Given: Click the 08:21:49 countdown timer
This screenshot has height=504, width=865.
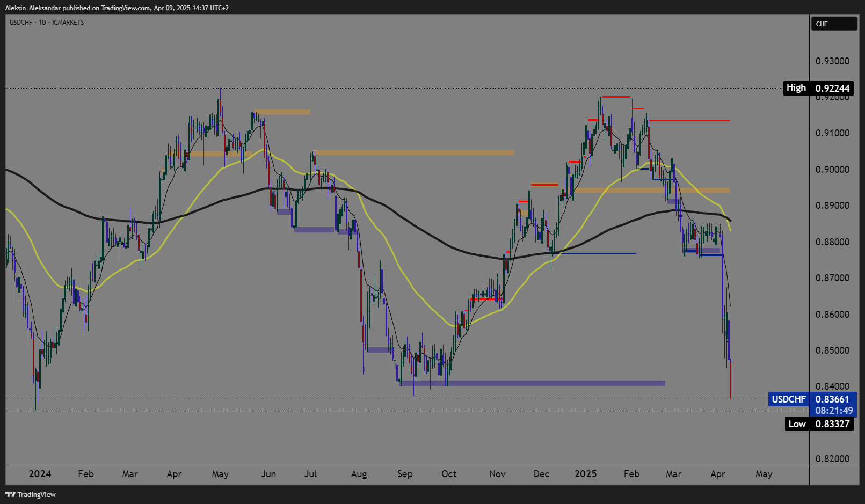Looking at the screenshot, I should [834, 411].
